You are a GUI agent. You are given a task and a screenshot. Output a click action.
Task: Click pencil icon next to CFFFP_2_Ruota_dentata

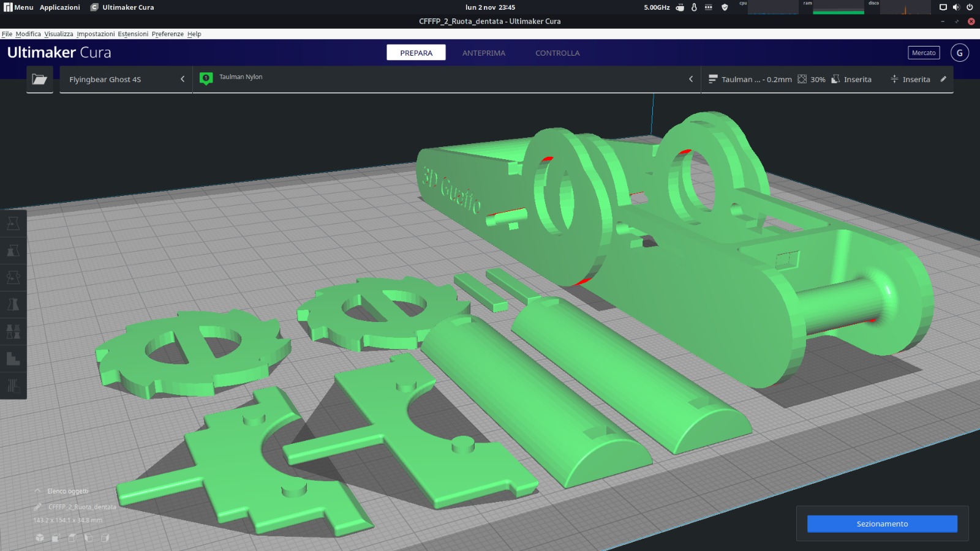[x=37, y=507]
